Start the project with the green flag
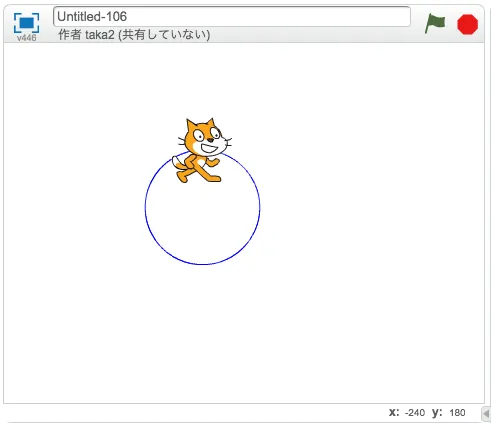Screen dimensions: 491x423 435,23
